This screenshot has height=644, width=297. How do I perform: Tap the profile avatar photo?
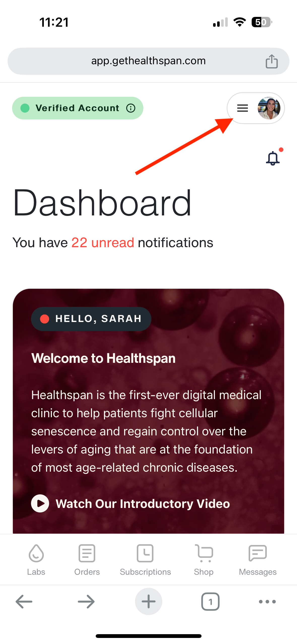[269, 108]
